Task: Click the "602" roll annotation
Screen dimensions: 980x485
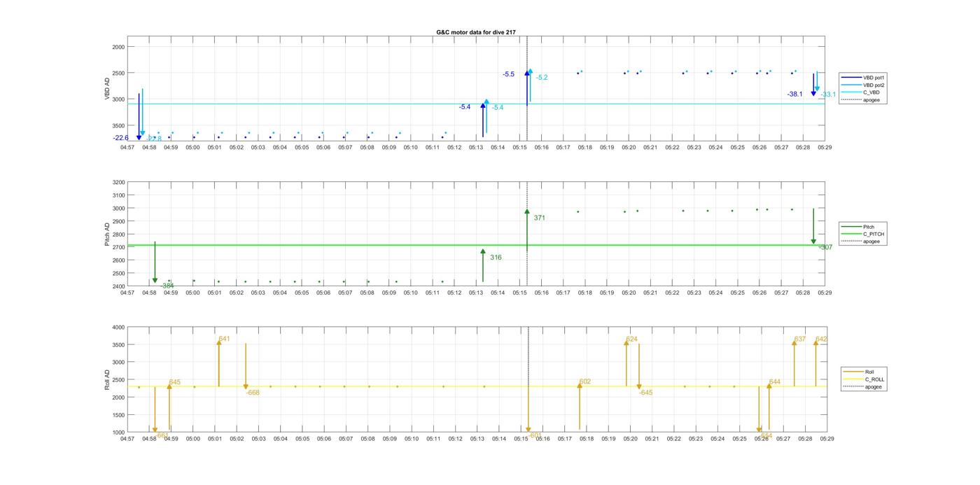Action: pos(585,381)
